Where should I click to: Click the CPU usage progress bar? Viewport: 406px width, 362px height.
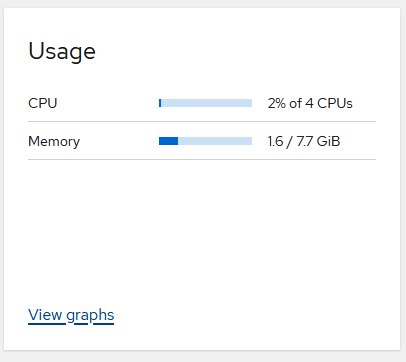pyautogui.click(x=205, y=103)
